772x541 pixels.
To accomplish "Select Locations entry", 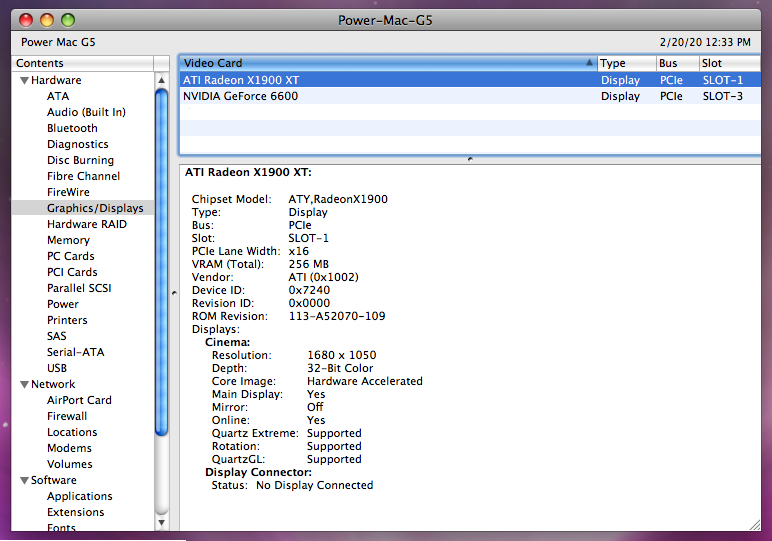I will point(72,432).
